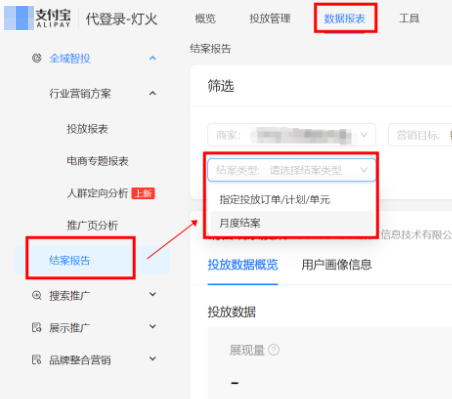Open 电商专题报表 in sidebar

[98, 161]
